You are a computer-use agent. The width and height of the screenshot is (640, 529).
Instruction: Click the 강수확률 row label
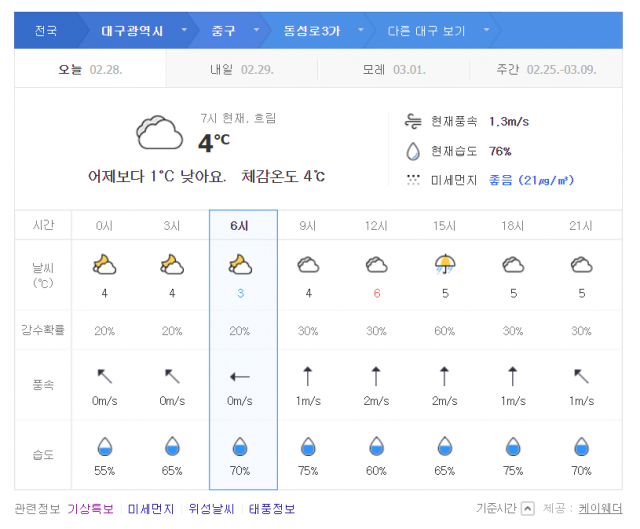click(x=43, y=330)
